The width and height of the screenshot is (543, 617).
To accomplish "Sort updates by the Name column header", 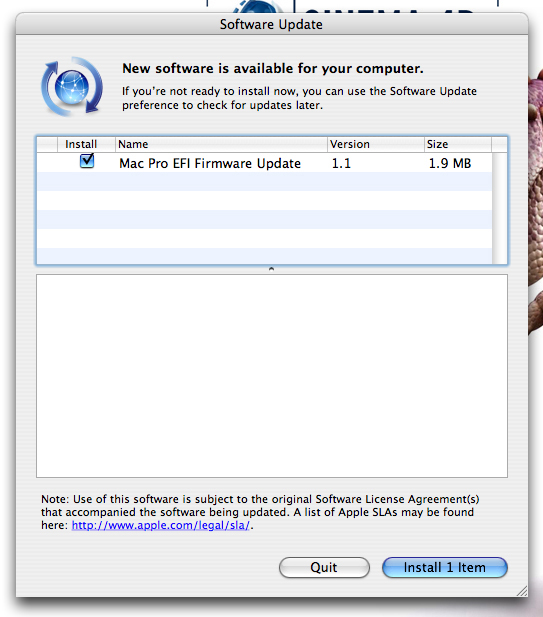I will click(x=221, y=144).
